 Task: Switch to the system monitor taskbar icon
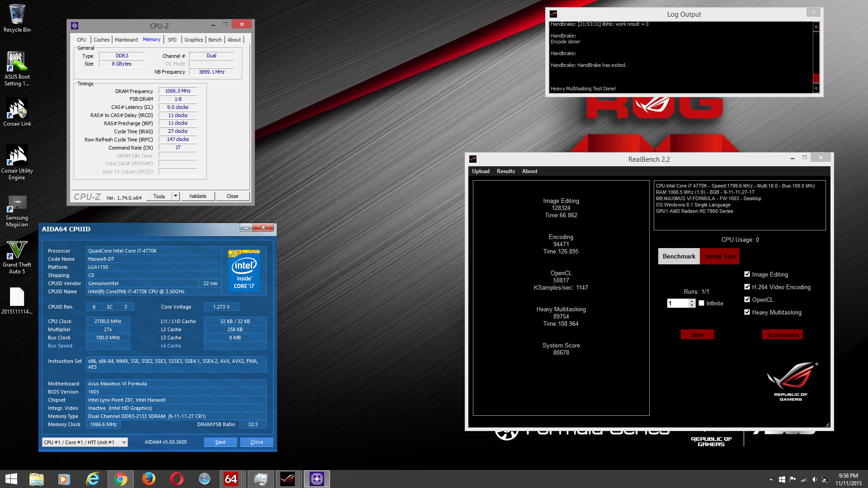(261, 479)
